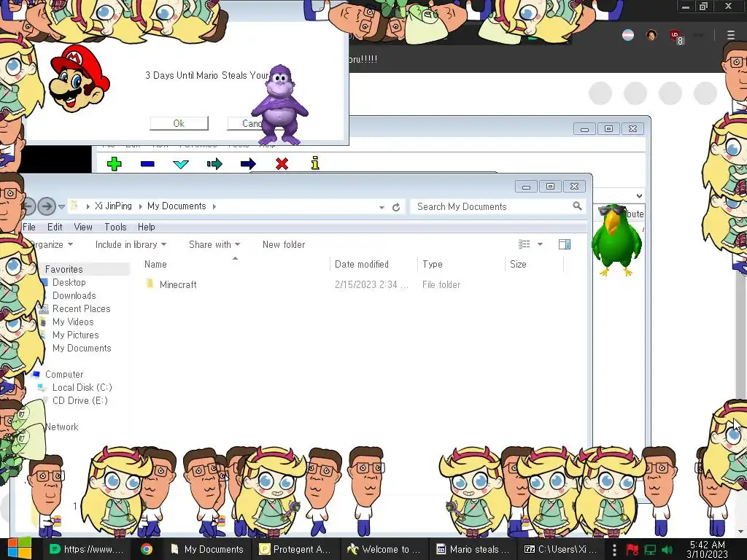The height and width of the screenshot is (560, 747).
Task: Select Recent Places in sidebar
Action: pyautogui.click(x=82, y=308)
